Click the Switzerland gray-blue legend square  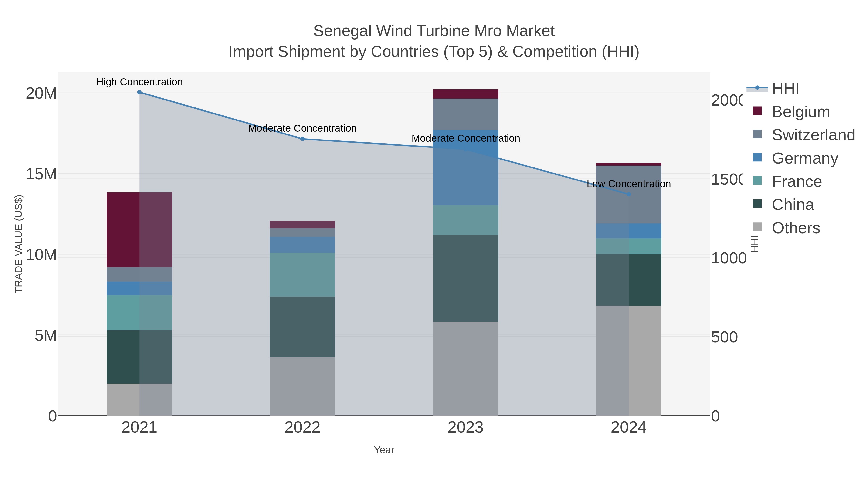click(757, 134)
